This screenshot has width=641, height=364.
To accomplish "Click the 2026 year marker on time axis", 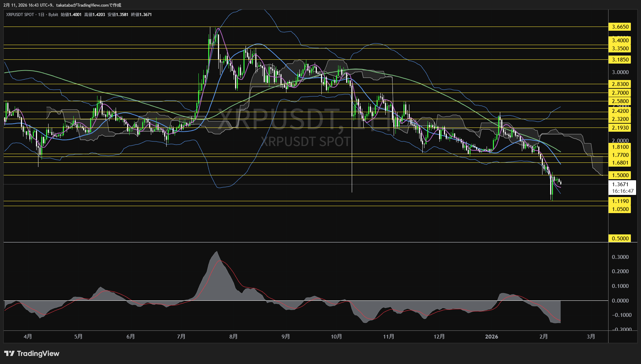I will [x=491, y=336].
